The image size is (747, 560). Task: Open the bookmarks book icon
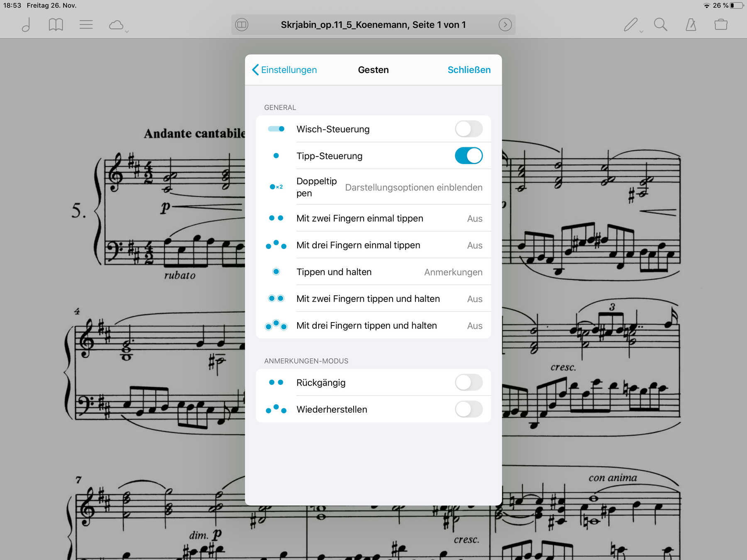click(x=56, y=25)
